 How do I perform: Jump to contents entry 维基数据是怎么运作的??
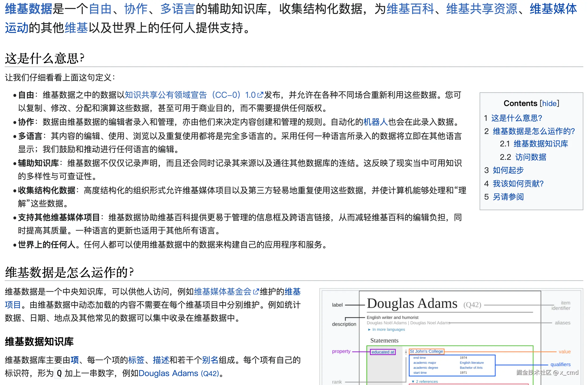(x=534, y=131)
